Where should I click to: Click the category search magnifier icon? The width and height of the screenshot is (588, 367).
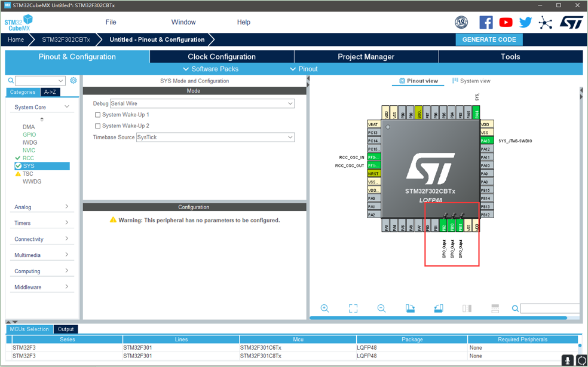pos(11,80)
